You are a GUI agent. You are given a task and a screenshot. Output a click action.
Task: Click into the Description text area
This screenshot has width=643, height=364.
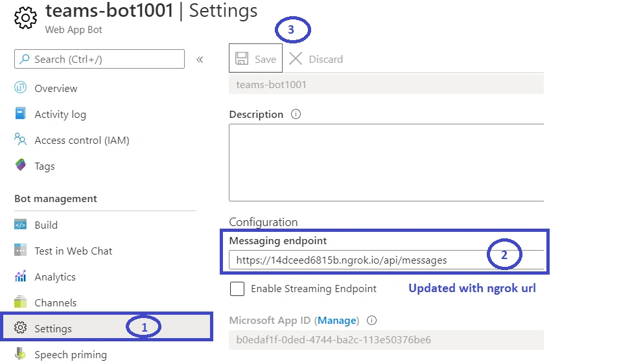386,163
